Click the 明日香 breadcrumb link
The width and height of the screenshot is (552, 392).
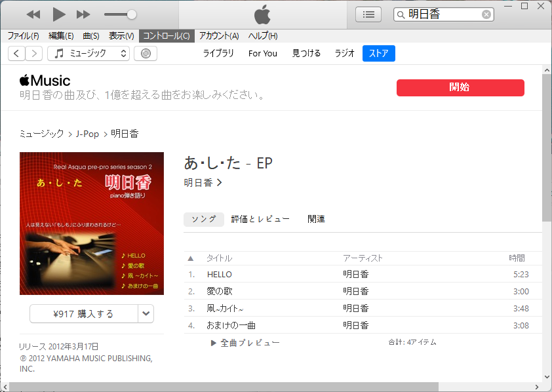[125, 134]
